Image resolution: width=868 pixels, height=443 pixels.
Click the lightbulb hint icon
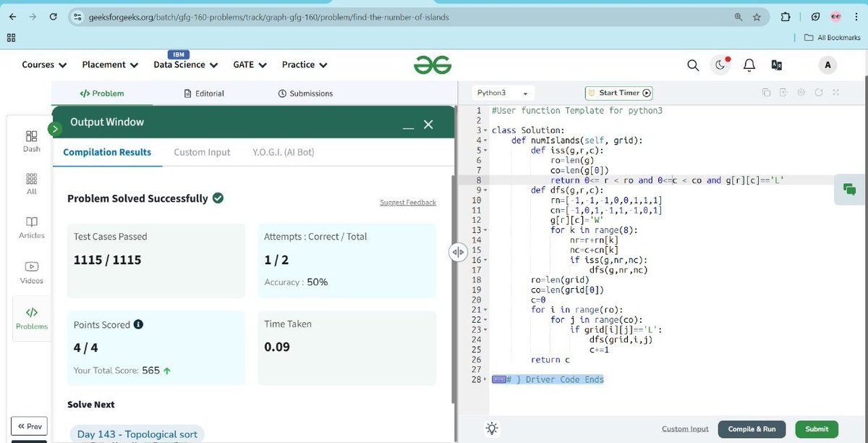coord(492,429)
